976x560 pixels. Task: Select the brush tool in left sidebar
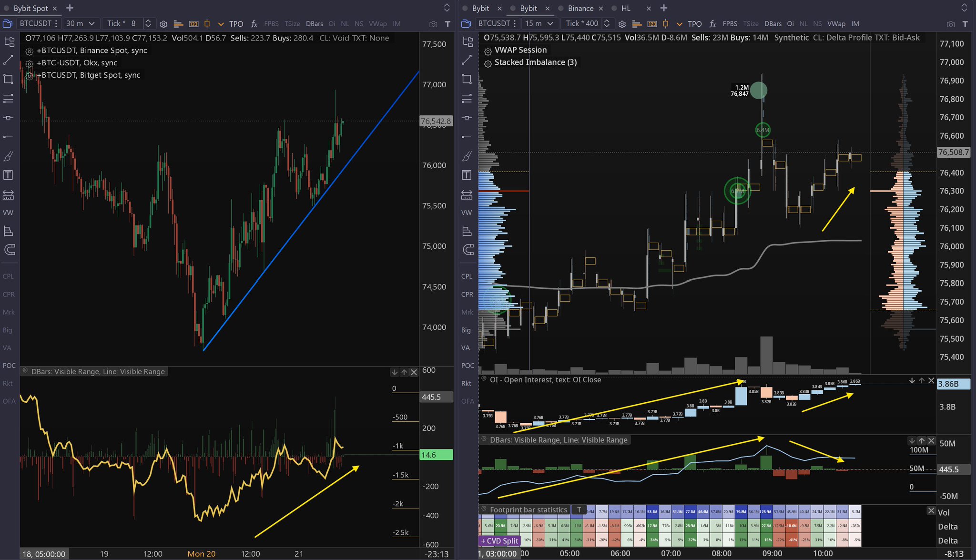coord(8,156)
